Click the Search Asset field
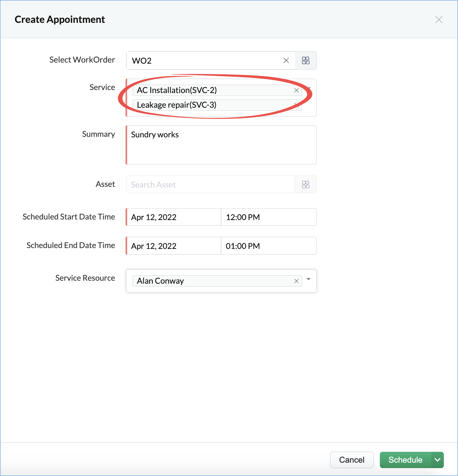 tap(210, 184)
